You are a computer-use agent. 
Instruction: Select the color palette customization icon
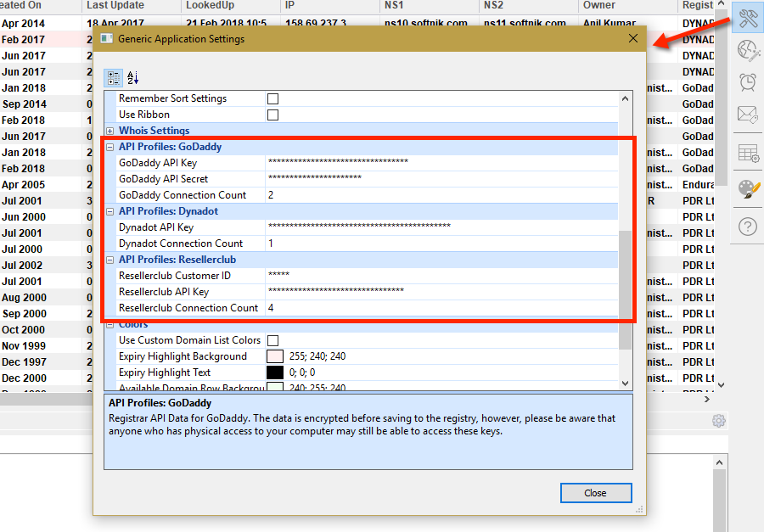(747, 189)
